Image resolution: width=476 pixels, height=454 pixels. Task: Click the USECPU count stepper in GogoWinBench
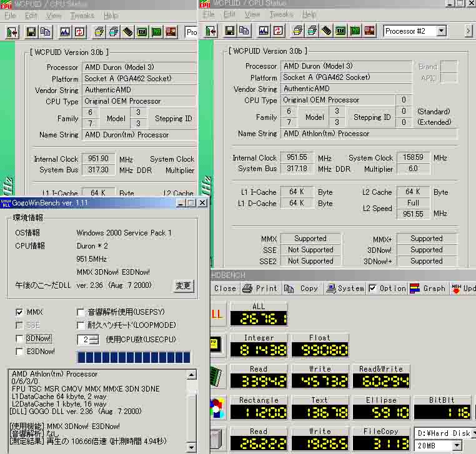[94, 340]
